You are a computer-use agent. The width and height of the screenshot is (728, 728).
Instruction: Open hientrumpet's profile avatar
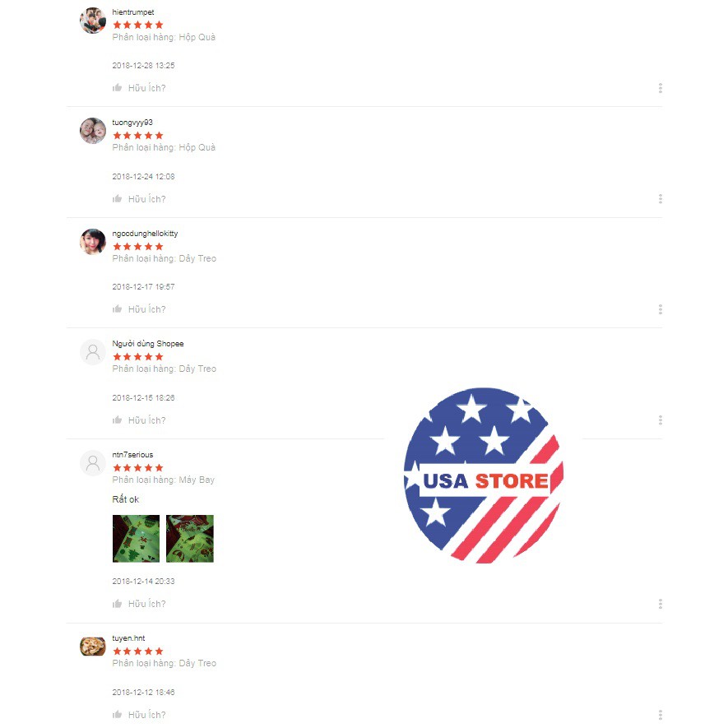(x=93, y=20)
